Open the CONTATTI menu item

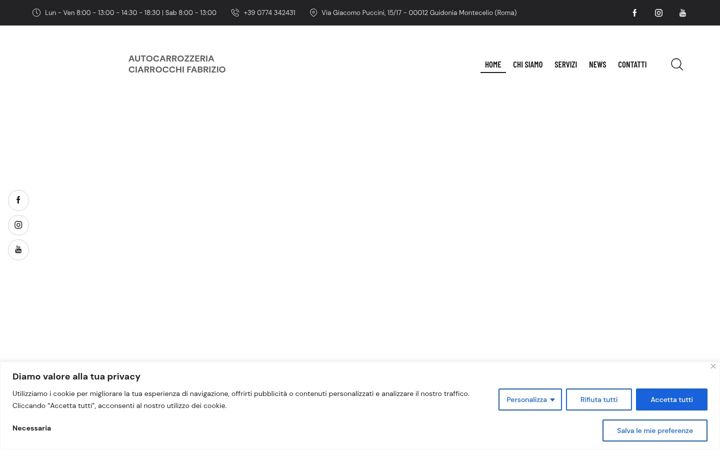click(632, 64)
